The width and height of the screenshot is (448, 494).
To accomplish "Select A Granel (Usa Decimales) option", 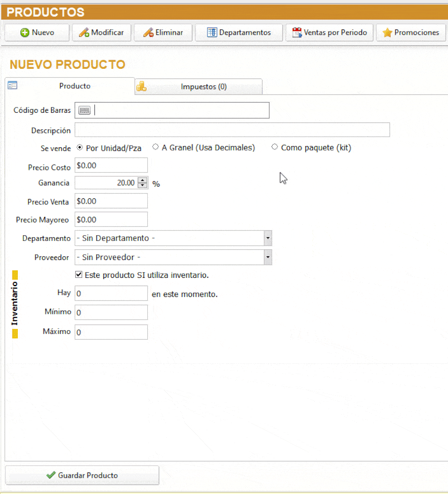I will (x=156, y=147).
